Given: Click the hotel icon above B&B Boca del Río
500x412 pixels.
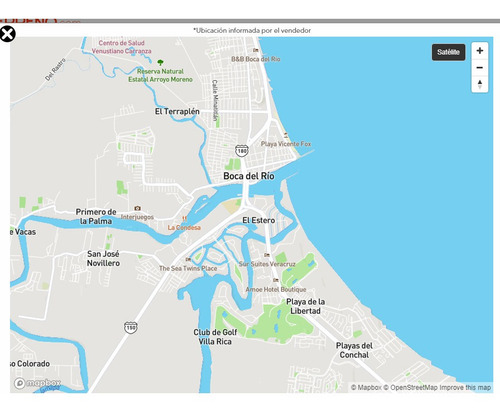Looking at the screenshot, I should (256, 50).
